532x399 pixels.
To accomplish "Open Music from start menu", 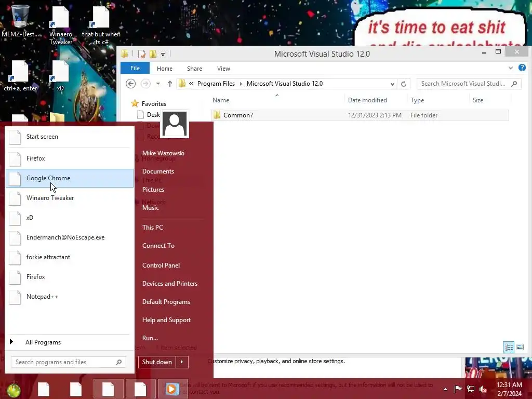I will click(150, 208).
